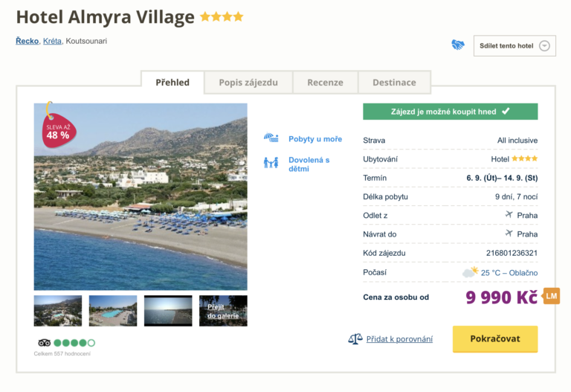This screenshot has height=392, width=571.
Task: Click the family Dovolená s dětmi icon
Action: tap(271, 162)
